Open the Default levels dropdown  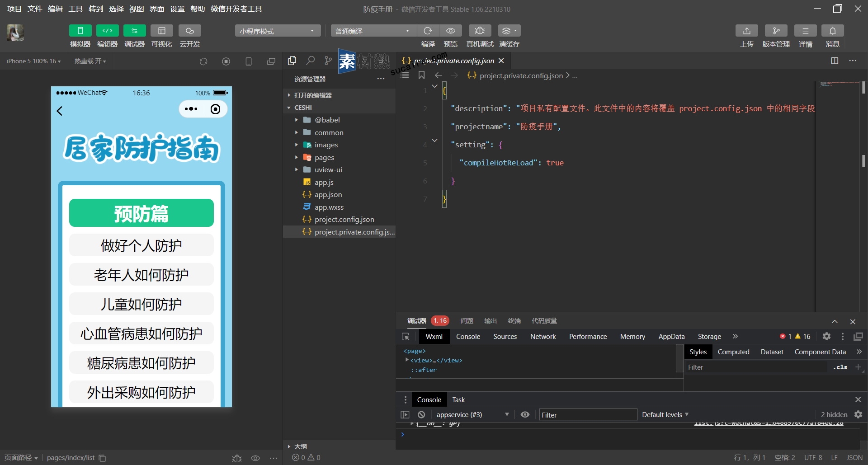tap(665, 414)
